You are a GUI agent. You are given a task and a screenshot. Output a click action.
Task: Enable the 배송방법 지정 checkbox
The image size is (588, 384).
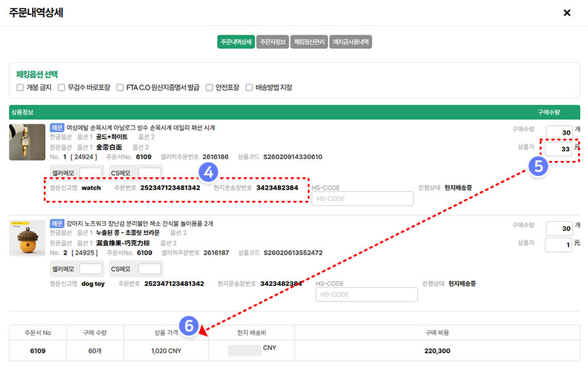click(x=250, y=88)
